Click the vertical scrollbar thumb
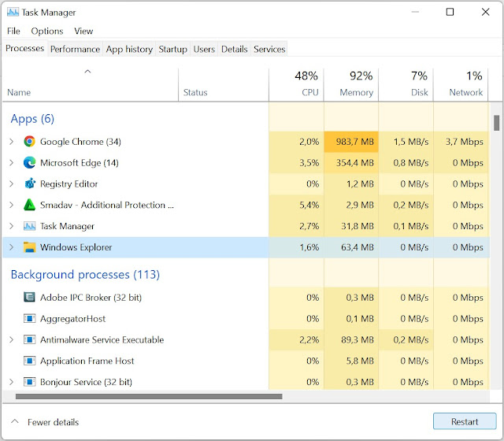Screen dimensions: 504x441 tap(497, 123)
